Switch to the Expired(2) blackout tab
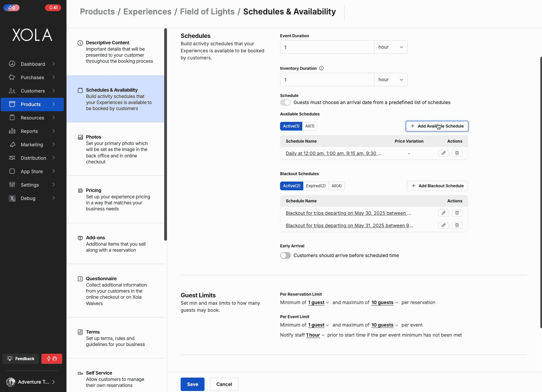 pyautogui.click(x=316, y=186)
